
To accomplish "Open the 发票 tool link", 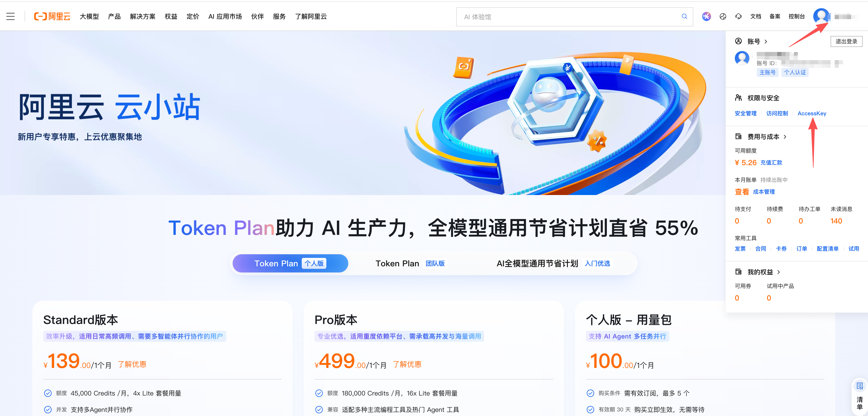I will (740, 249).
